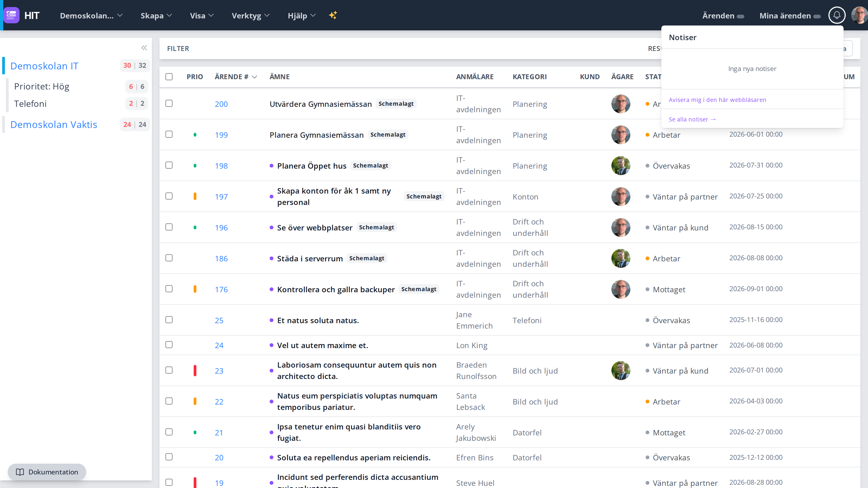Collapse the sidebar with the double-chevron icon

pos(144,48)
